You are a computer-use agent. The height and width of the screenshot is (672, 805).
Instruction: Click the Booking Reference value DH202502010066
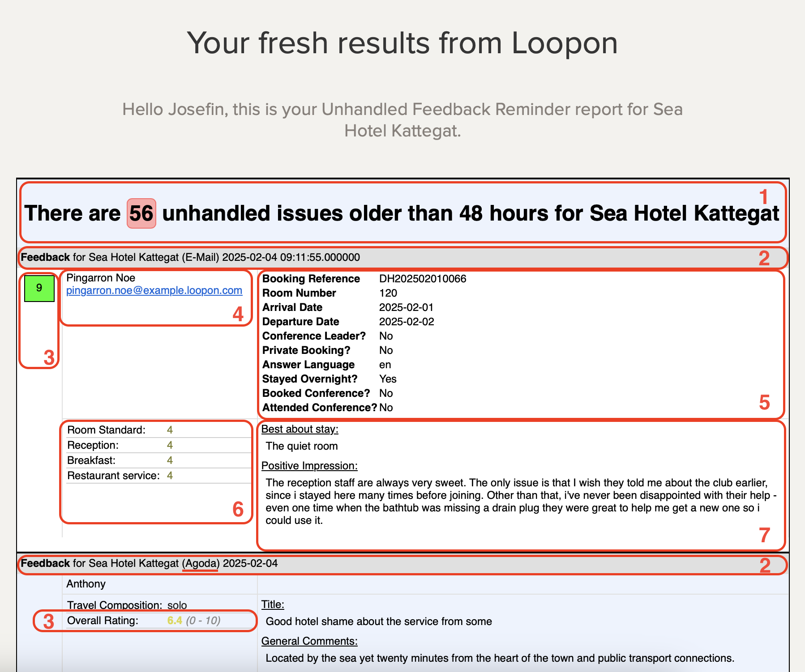(x=422, y=279)
